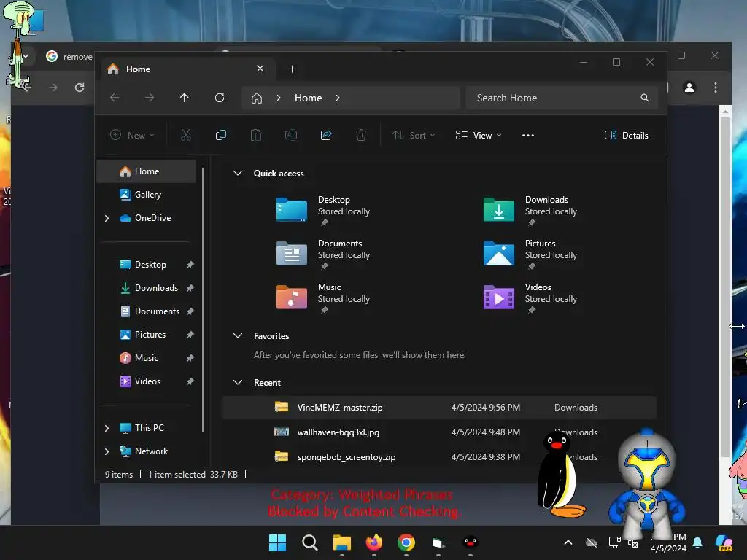Image resolution: width=747 pixels, height=560 pixels.
Task: Open taskbar Search
Action: click(309, 542)
